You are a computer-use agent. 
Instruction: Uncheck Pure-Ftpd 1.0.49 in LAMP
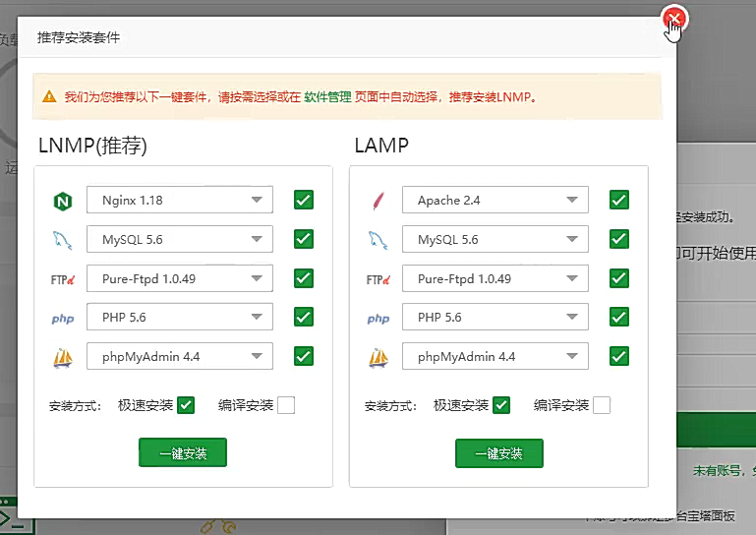pos(619,278)
